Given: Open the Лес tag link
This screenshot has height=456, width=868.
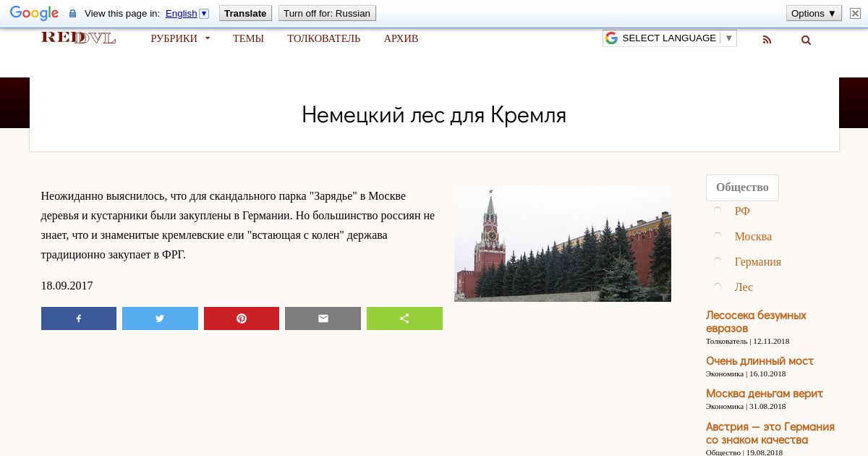Looking at the screenshot, I should [744, 287].
